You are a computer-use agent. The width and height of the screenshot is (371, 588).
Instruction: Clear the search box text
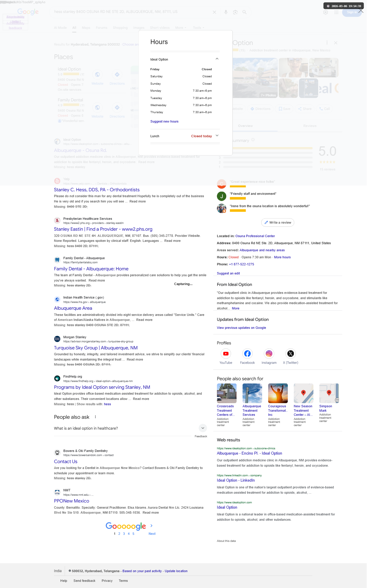214,12
